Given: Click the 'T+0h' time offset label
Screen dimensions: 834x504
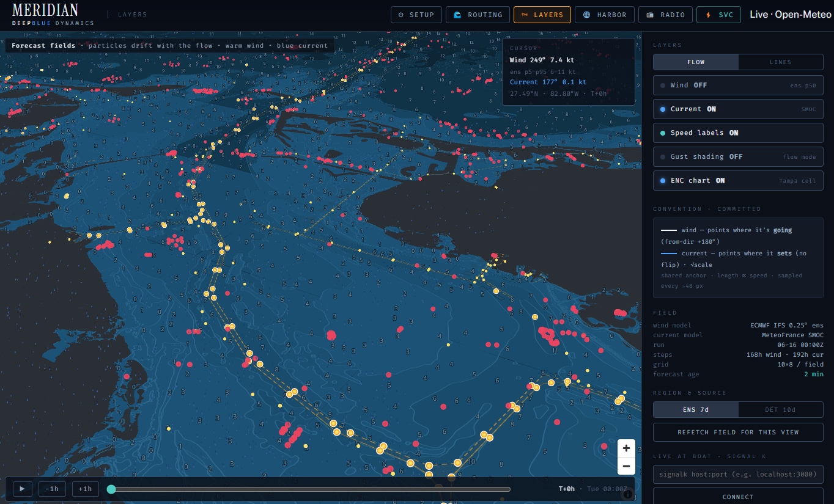Looking at the screenshot, I should 567,489.
